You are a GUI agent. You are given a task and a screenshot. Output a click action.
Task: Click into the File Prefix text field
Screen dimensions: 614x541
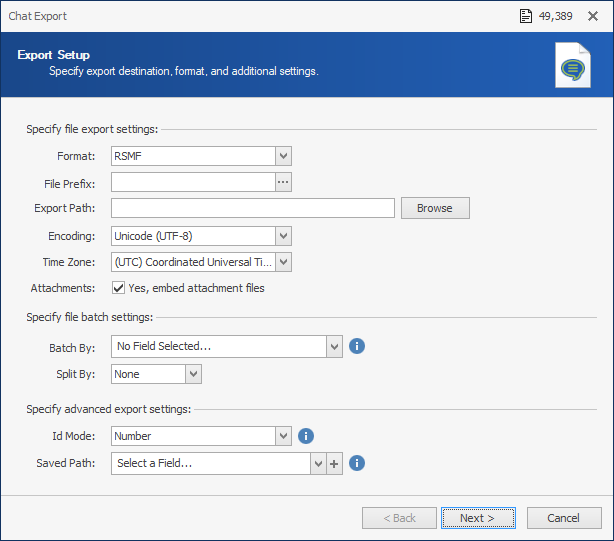point(193,182)
